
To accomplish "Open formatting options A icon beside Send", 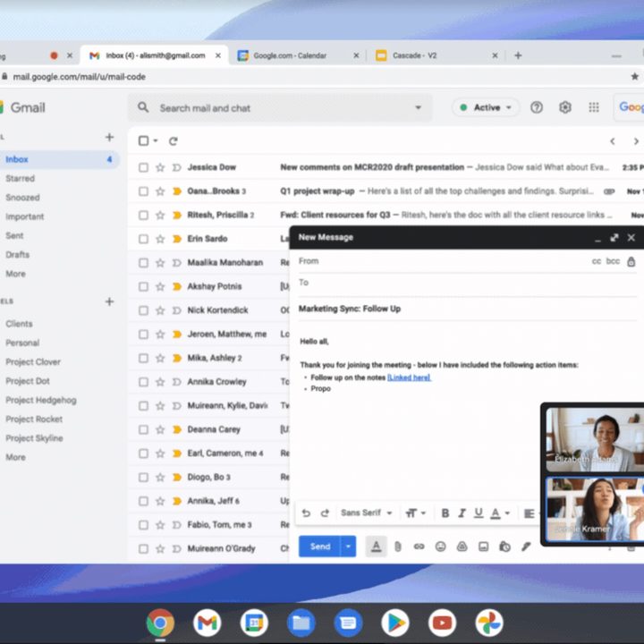I will 376,547.
